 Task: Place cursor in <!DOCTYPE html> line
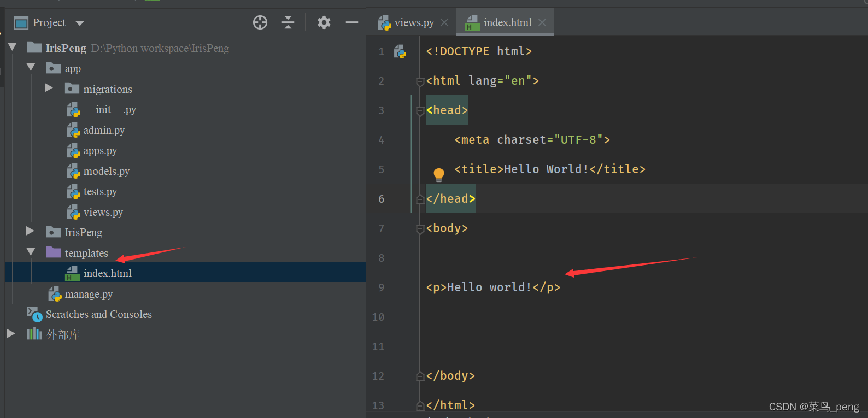[479, 51]
